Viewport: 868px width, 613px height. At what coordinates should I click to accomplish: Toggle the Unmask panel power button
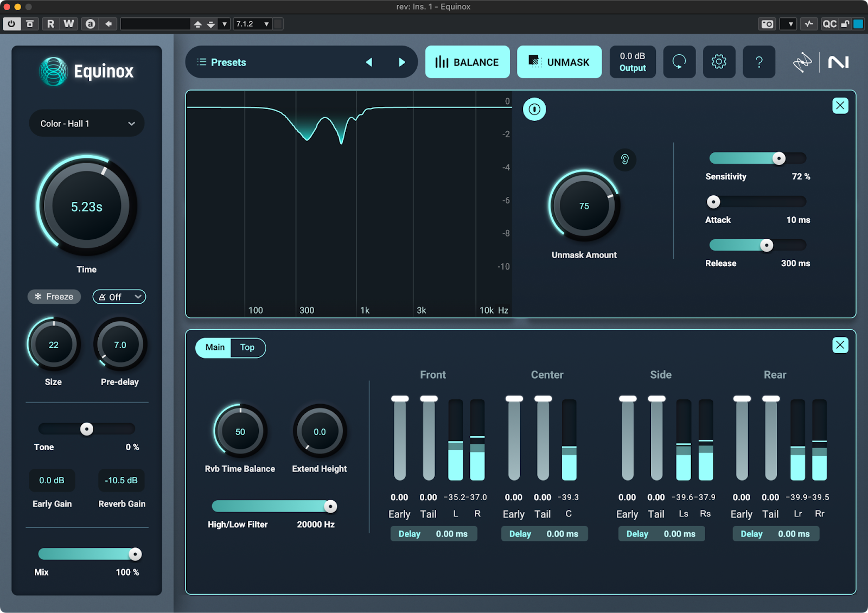pos(534,110)
